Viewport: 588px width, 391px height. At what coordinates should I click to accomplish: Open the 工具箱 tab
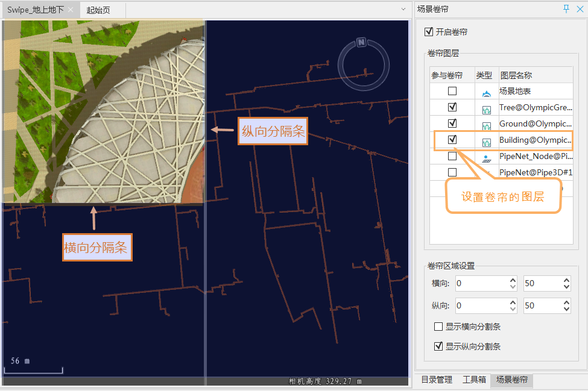[474, 380]
